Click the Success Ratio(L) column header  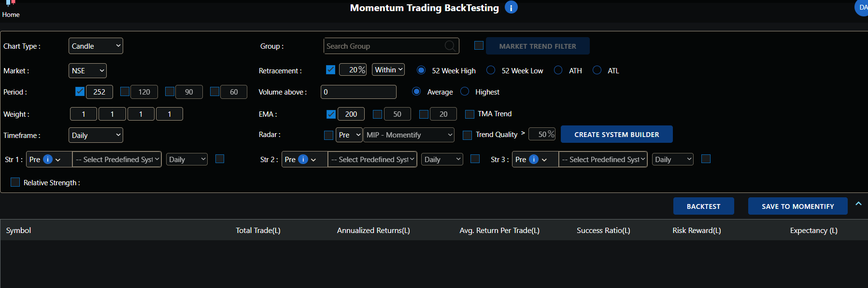(x=603, y=231)
